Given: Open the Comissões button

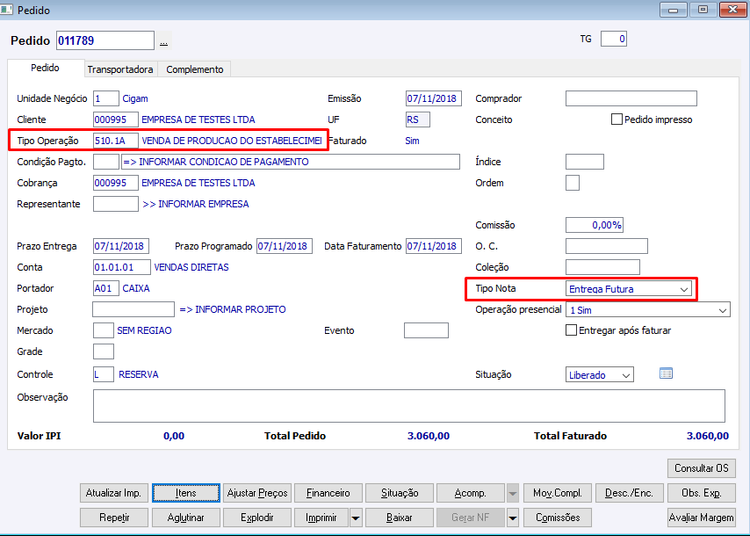Looking at the screenshot, I should coord(558,517).
